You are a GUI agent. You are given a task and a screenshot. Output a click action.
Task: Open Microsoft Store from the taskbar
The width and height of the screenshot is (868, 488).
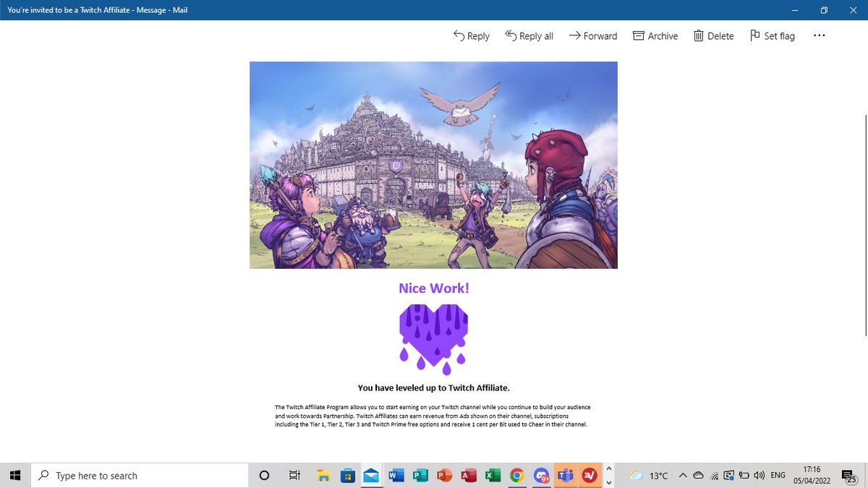[348, 476]
